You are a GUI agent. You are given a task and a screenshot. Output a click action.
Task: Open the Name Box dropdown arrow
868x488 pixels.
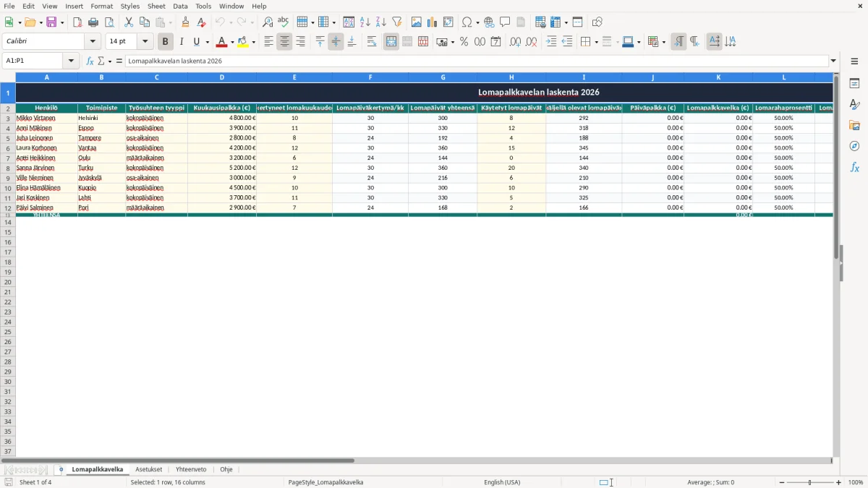(72, 61)
